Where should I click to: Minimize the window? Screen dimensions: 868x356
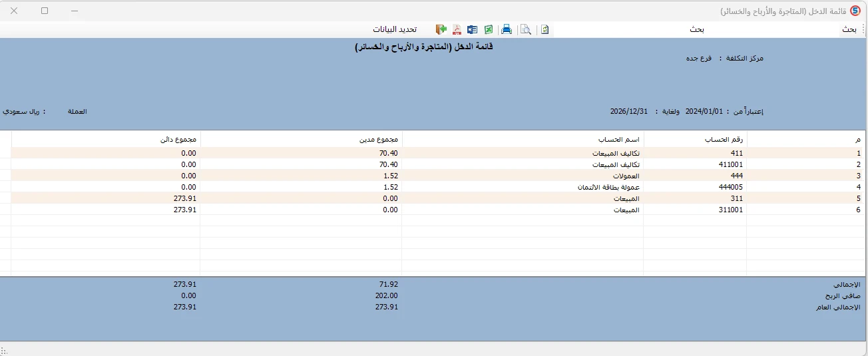[x=75, y=11]
